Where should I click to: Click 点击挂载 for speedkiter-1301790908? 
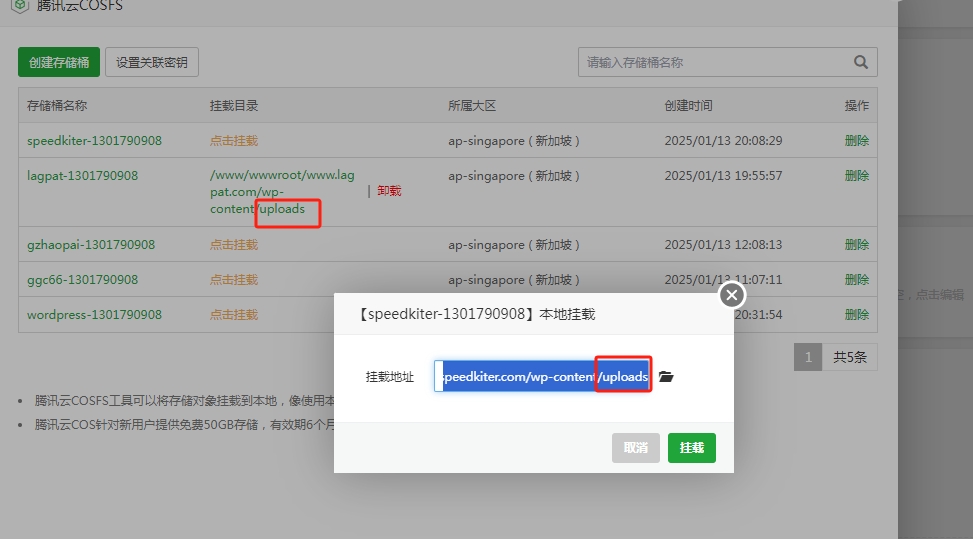[x=234, y=141]
